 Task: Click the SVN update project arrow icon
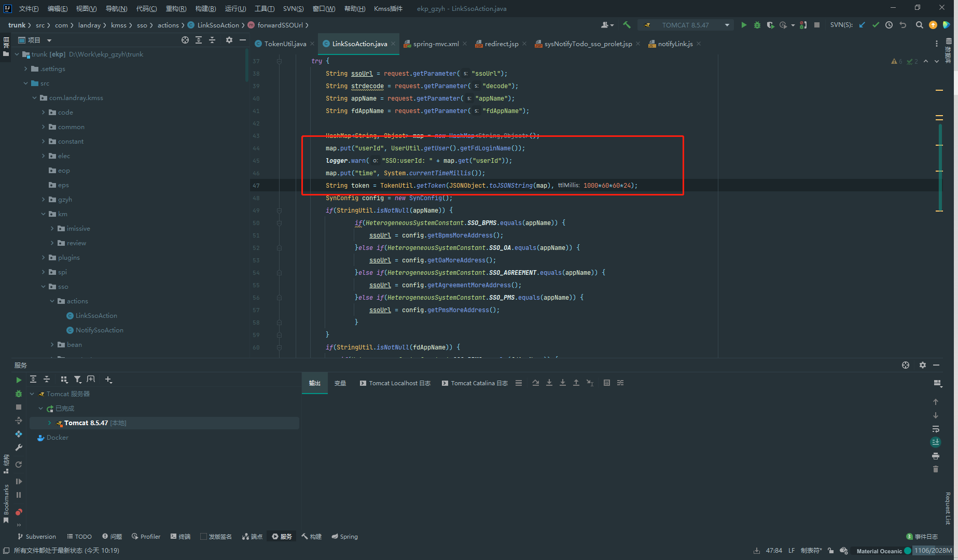pyautogui.click(x=862, y=25)
